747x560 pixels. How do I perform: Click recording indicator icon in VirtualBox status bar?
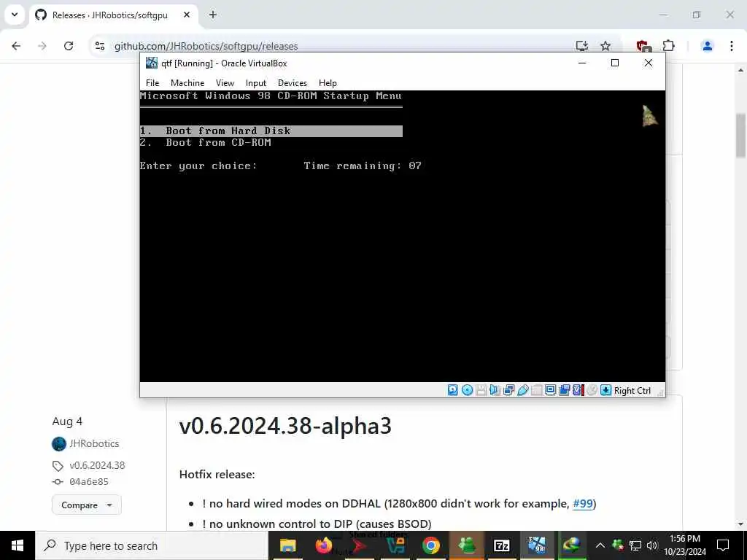(x=564, y=391)
